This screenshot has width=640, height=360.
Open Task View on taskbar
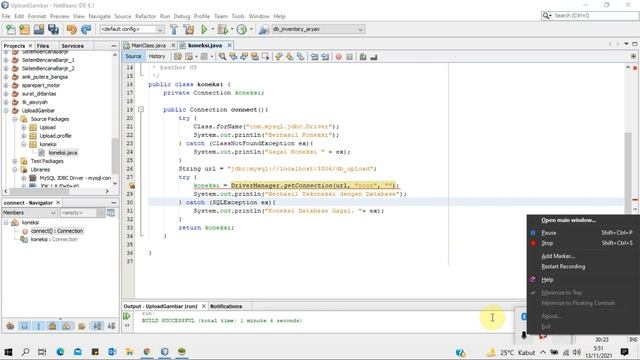point(42,352)
